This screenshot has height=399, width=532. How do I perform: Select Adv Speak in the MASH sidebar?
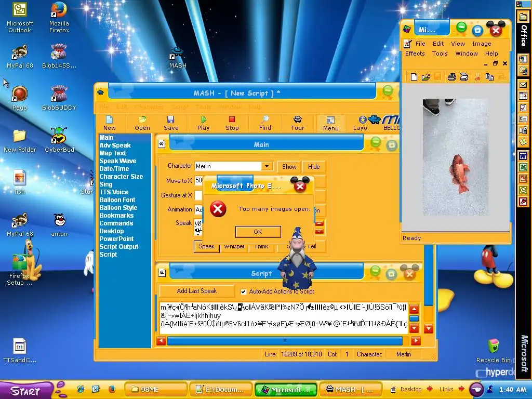click(115, 145)
